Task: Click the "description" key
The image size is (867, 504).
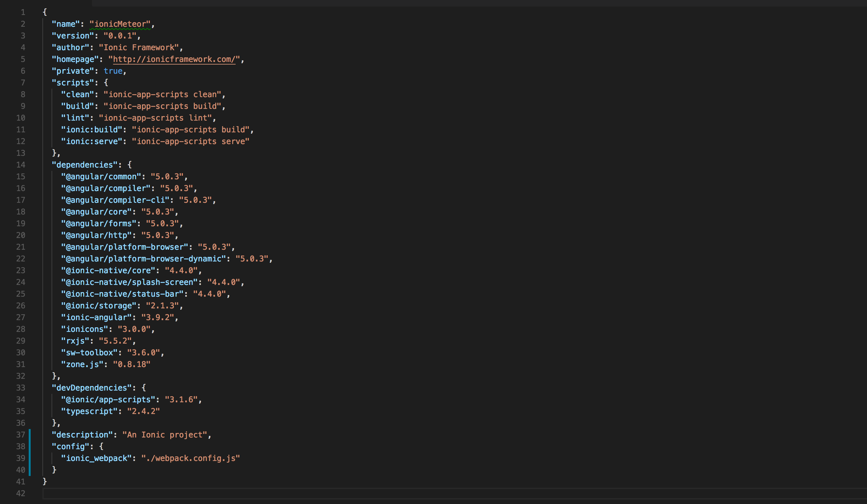Action: tap(82, 435)
